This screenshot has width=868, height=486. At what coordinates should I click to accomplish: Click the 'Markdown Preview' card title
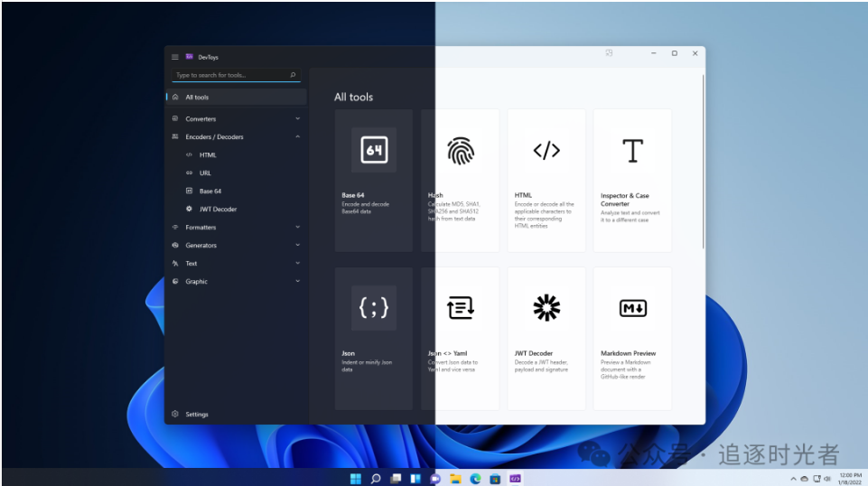[x=628, y=353]
